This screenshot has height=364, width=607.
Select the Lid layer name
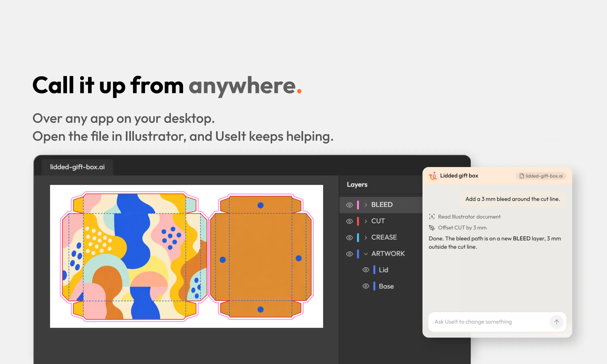(x=383, y=270)
